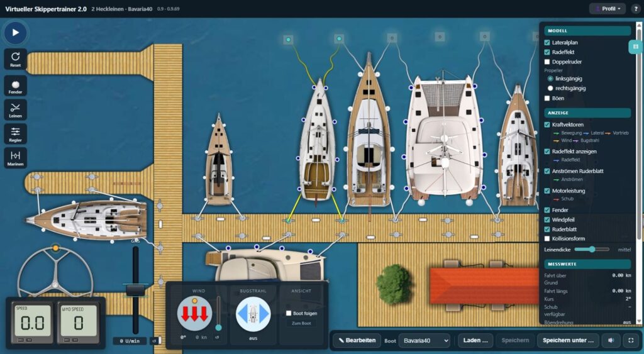Enable the Doppelruder checkbox
Image resolution: width=644 pixels, height=354 pixels.
coord(547,62)
